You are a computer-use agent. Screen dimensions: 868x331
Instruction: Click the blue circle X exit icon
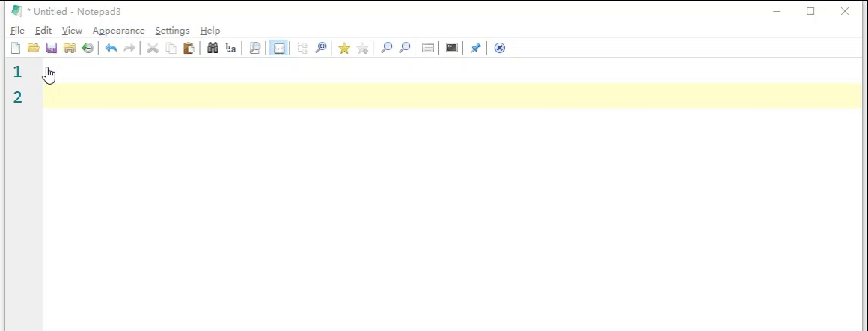499,48
